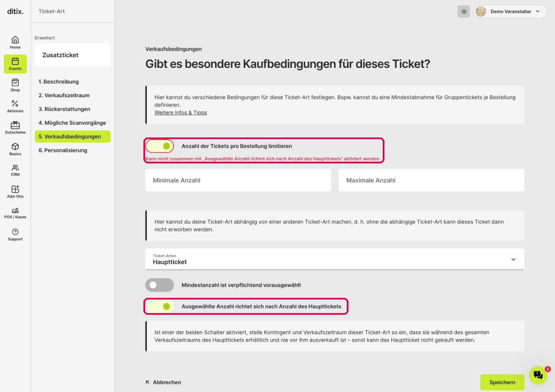Click the Zusatzticket title card

click(73, 55)
